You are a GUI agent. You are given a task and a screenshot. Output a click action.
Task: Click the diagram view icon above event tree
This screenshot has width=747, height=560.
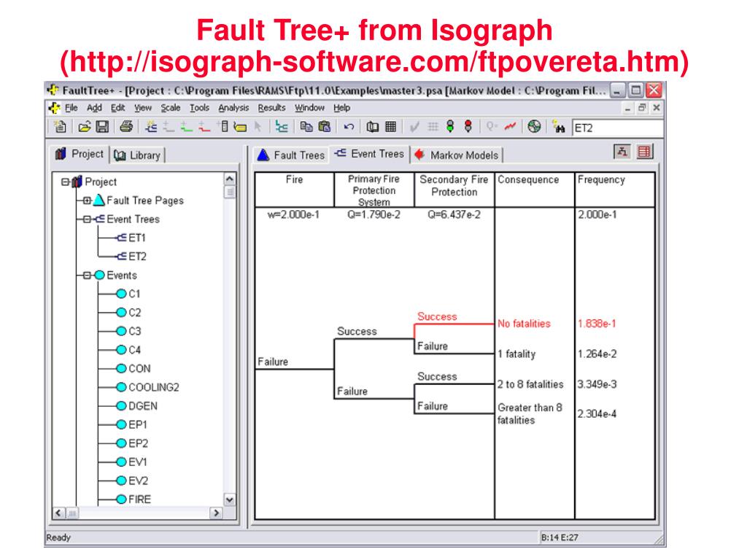click(x=622, y=152)
